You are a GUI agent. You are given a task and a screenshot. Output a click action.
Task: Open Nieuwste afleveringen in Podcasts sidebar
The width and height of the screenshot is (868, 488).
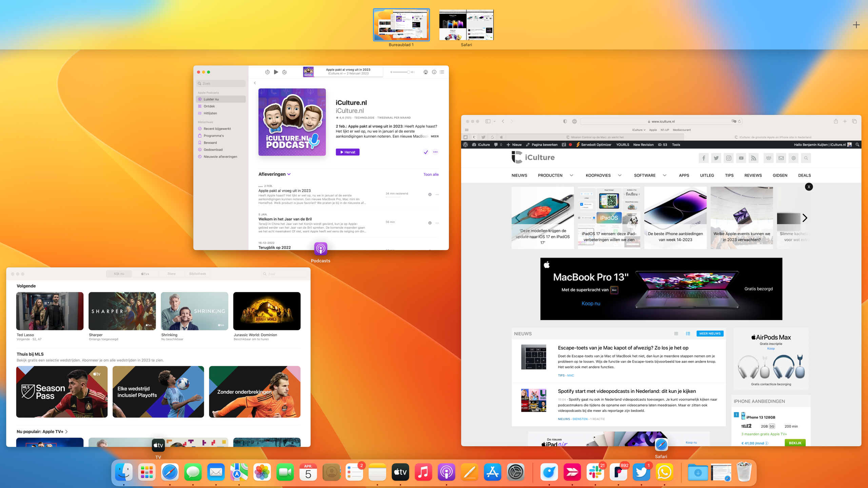(221, 157)
